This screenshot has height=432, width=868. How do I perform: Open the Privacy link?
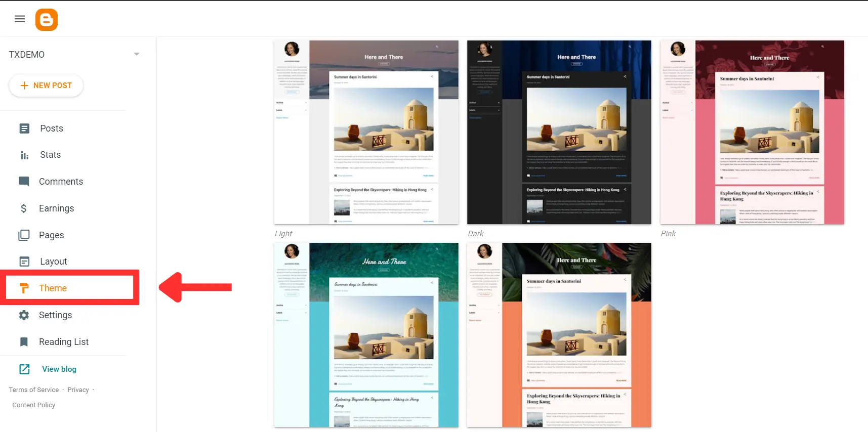point(78,390)
